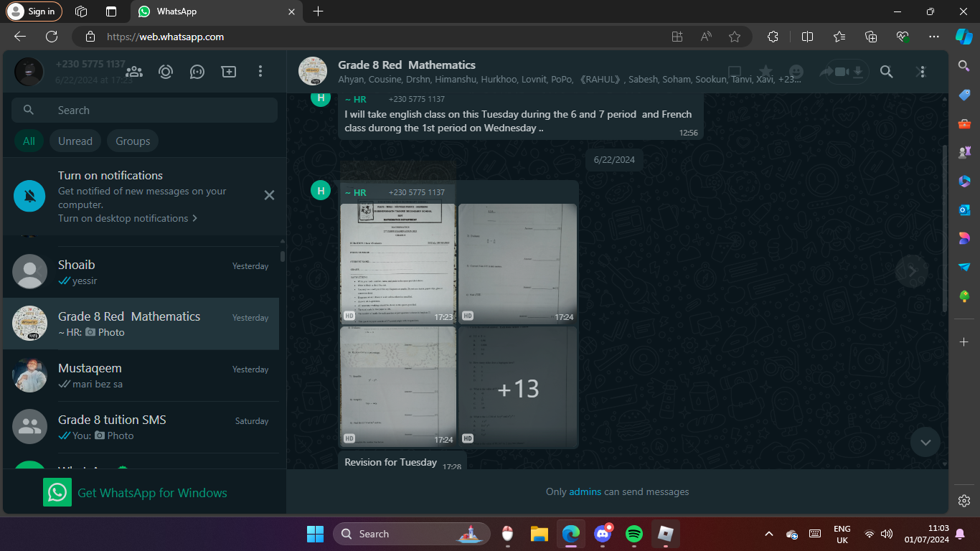980x551 pixels.
Task: Customize Edge sidebar with the plus icon
Action: pyautogui.click(x=964, y=342)
